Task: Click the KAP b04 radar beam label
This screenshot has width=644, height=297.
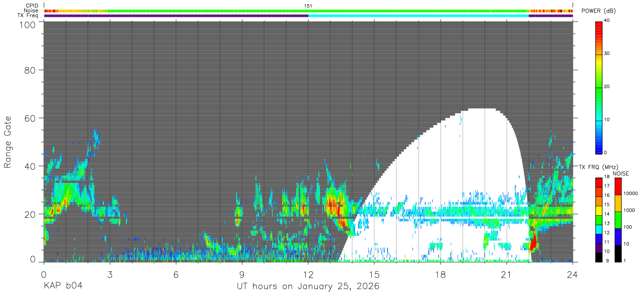Action: [x=63, y=287]
